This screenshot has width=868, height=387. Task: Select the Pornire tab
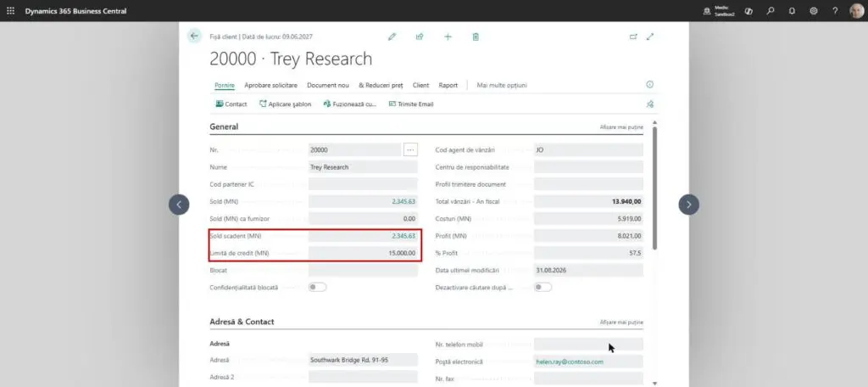click(225, 86)
